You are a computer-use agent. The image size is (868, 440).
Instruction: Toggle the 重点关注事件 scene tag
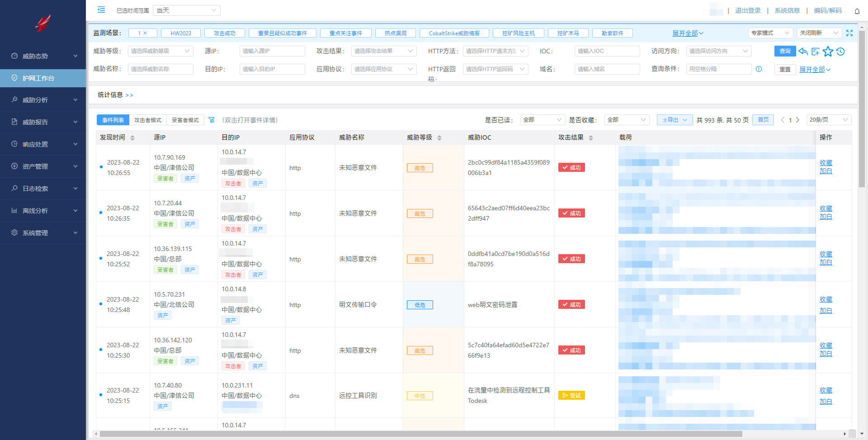pyautogui.click(x=346, y=33)
